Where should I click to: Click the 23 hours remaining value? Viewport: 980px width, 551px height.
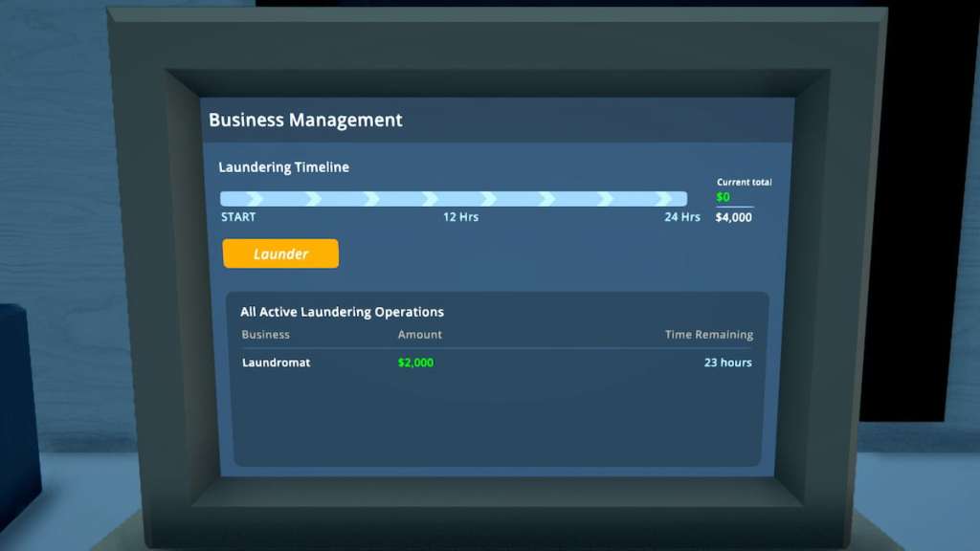pos(728,363)
